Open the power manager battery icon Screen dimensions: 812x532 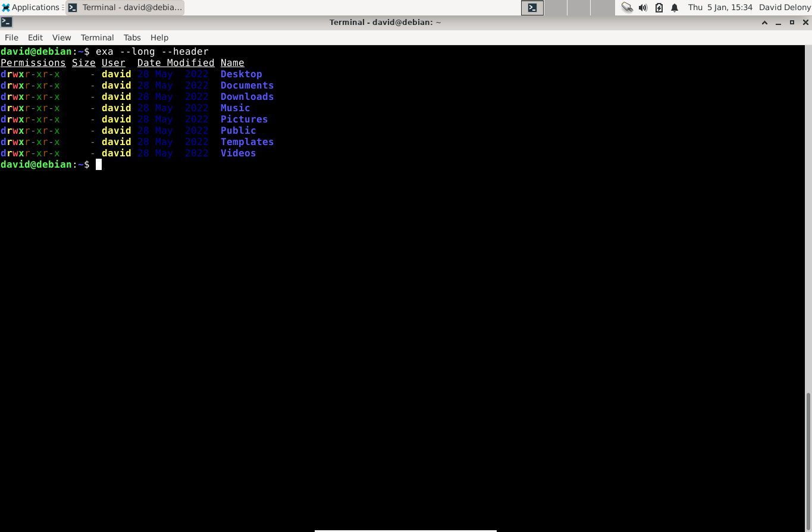point(659,8)
